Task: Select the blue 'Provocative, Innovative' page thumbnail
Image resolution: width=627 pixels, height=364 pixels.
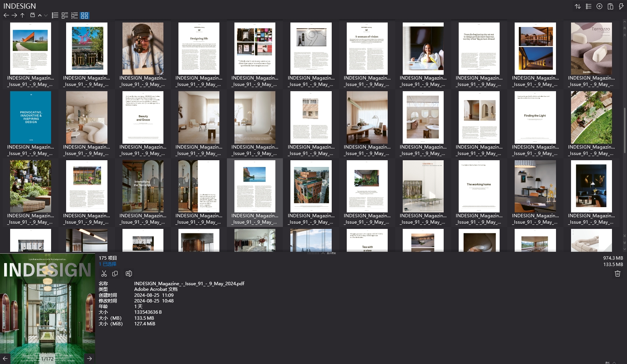Action: [x=30, y=117]
